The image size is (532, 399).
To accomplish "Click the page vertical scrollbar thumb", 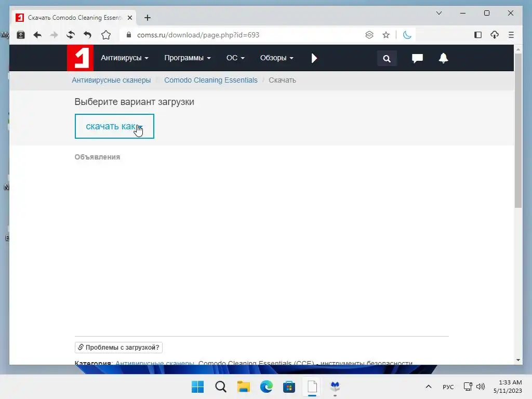I will coord(518,130).
